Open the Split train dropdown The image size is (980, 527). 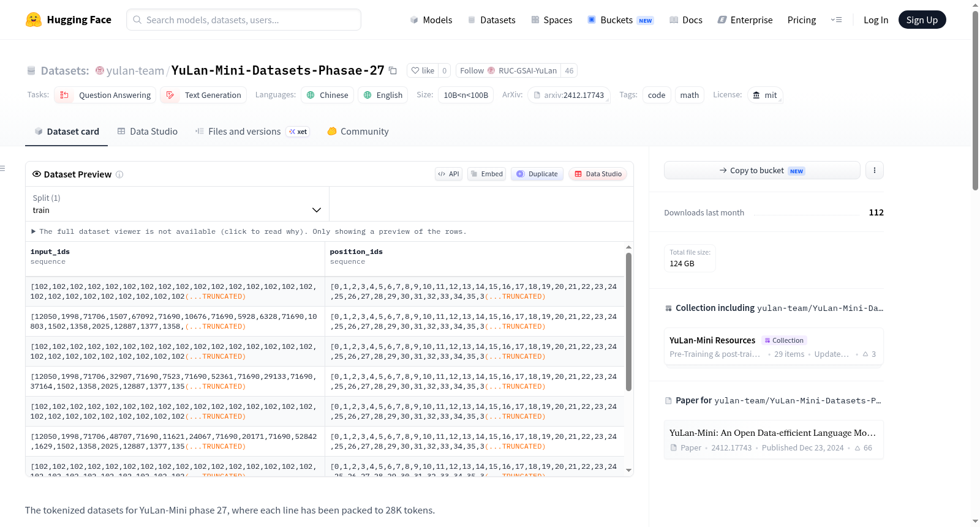point(177,204)
